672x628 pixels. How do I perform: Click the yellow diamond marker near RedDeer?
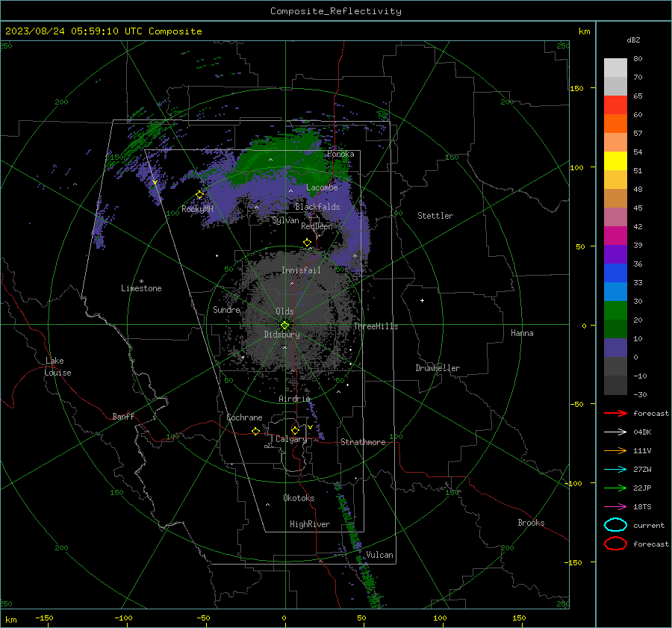[x=307, y=243]
